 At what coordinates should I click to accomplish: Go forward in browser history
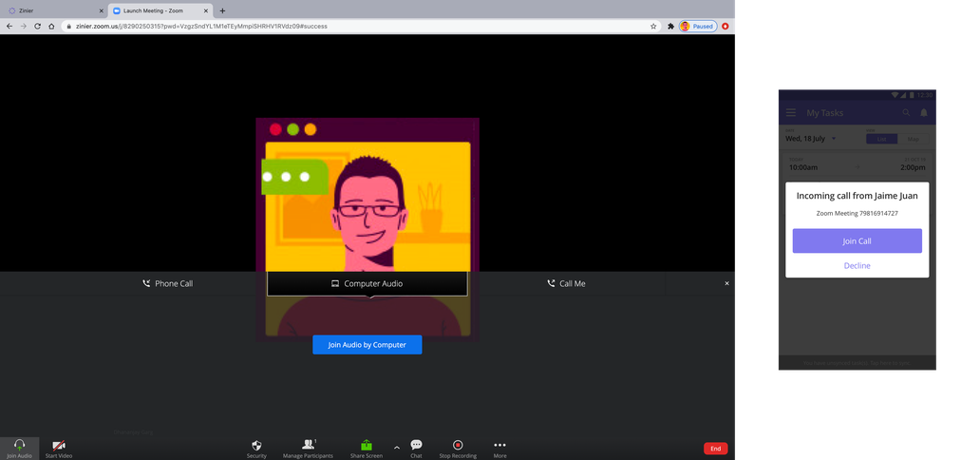pos(23,27)
